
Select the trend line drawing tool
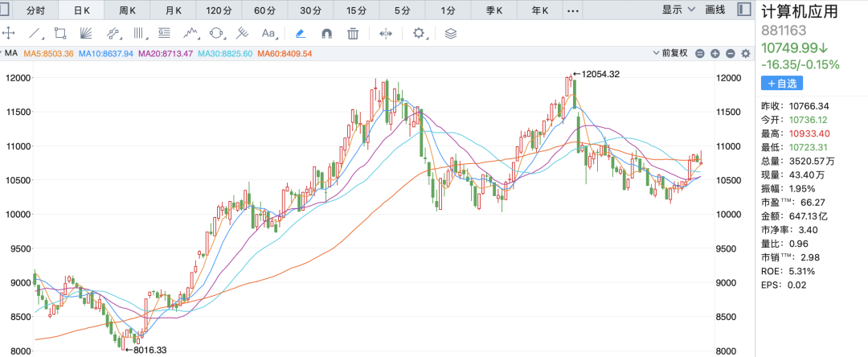pos(35,33)
